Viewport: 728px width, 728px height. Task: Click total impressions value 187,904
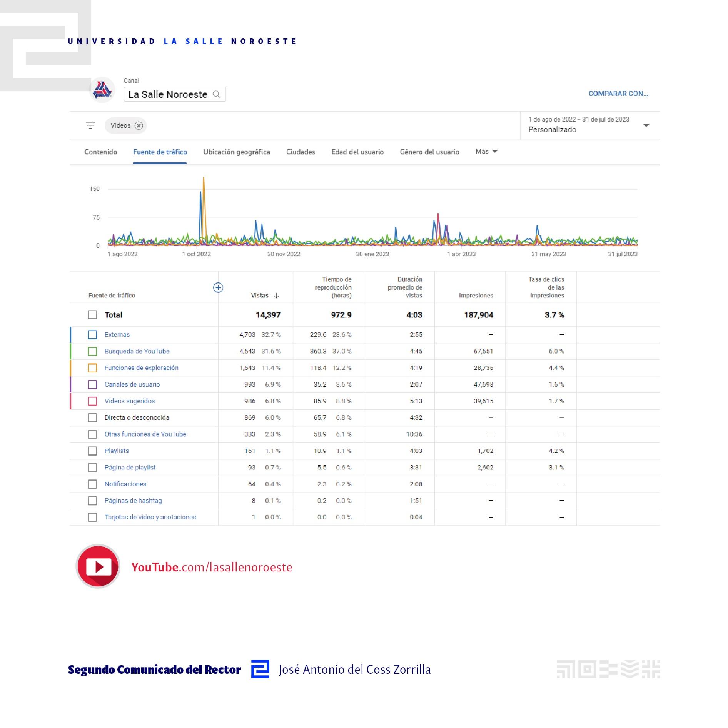(479, 315)
